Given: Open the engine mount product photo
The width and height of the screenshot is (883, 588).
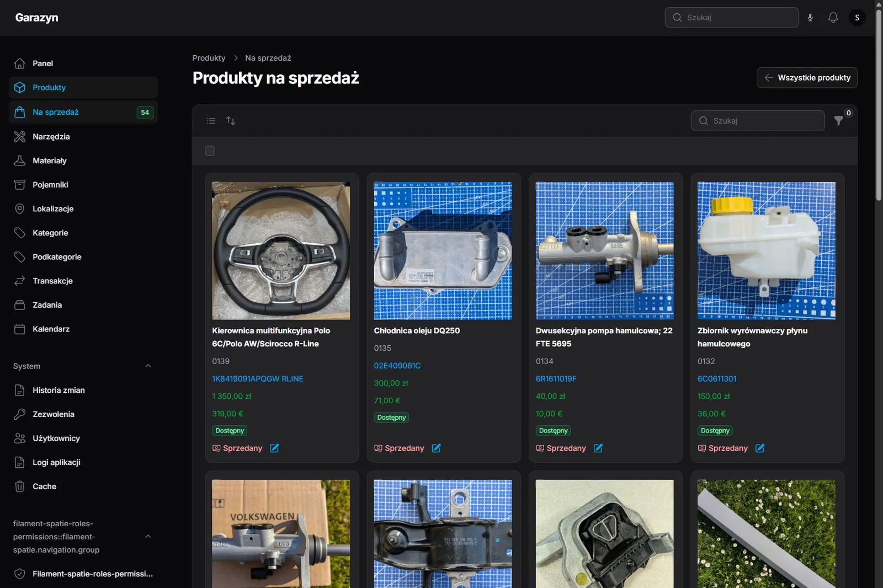Looking at the screenshot, I should tap(604, 533).
